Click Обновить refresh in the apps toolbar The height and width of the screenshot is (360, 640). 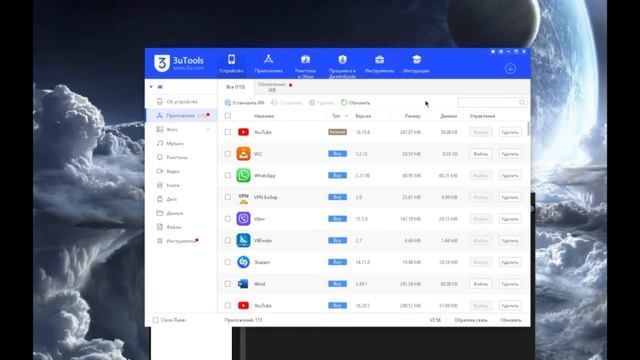[x=356, y=103]
